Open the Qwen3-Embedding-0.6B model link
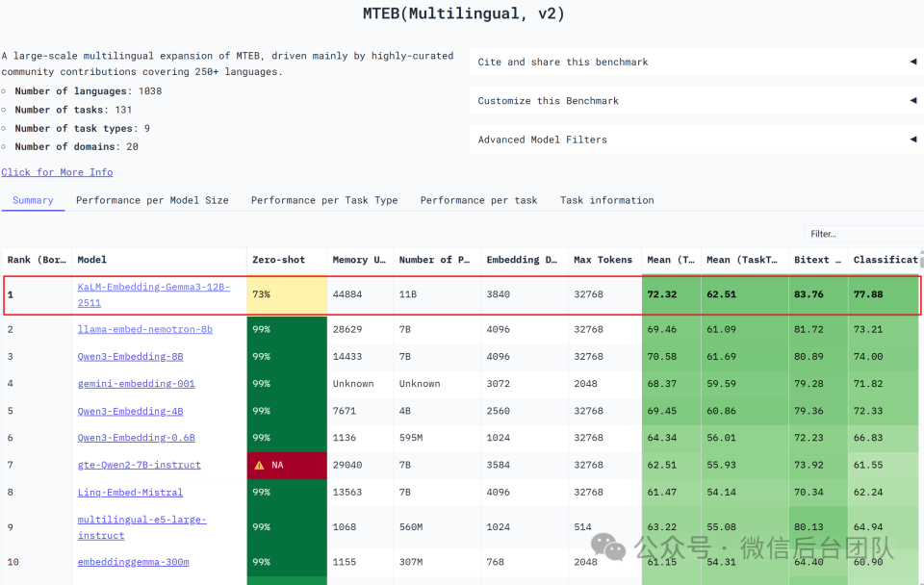Viewport: 924px width, 585px height. (136, 438)
